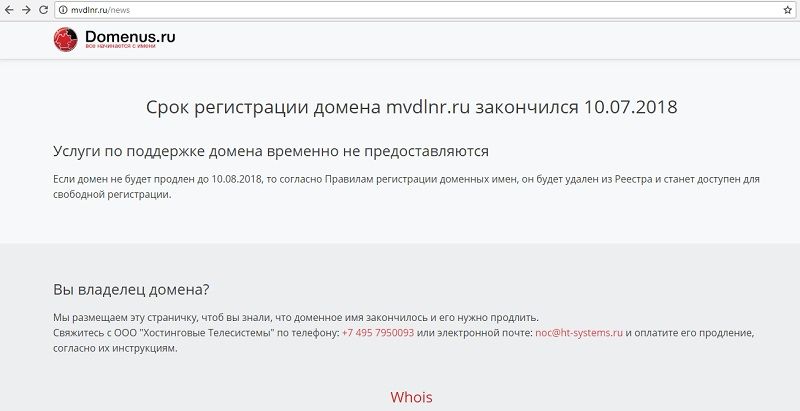Click the phone number +7 495 7950093

point(377,332)
